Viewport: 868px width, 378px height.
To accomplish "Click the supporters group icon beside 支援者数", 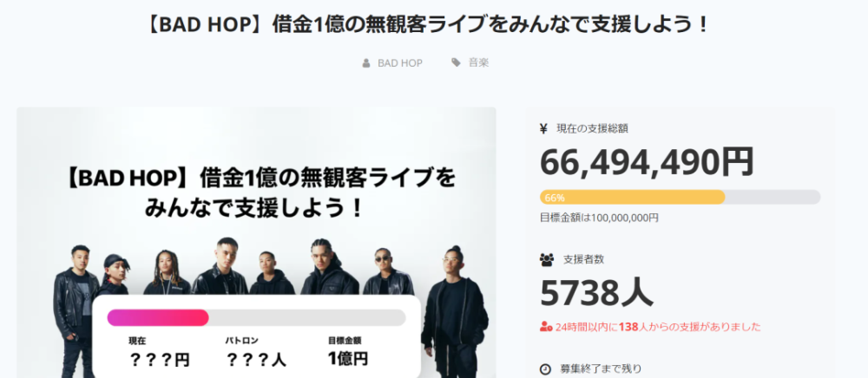I will [x=546, y=259].
